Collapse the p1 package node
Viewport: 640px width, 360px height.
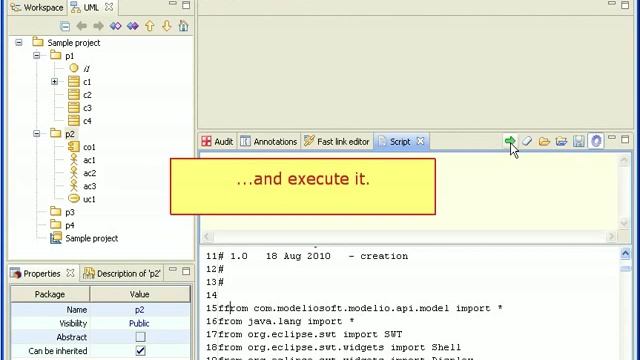[x=37, y=56]
